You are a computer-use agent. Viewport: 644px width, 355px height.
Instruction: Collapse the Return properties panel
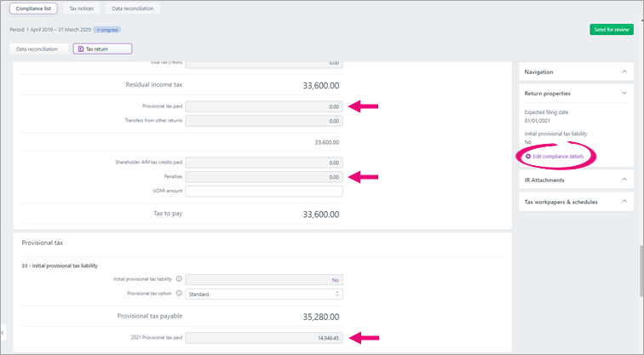click(x=624, y=93)
